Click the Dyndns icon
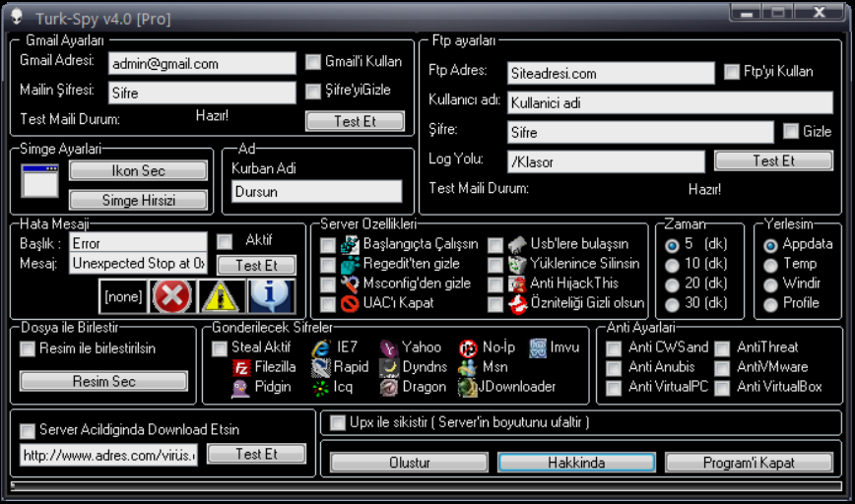The width and height of the screenshot is (855, 504). click(x=388, y=368)
